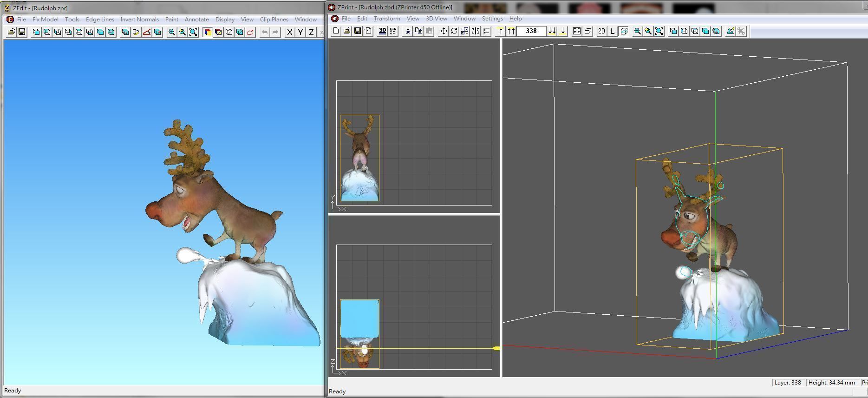Open ZPrint Settings menu
The height and width of the screenshot is (398, 868).
click(x=492, y=18)
